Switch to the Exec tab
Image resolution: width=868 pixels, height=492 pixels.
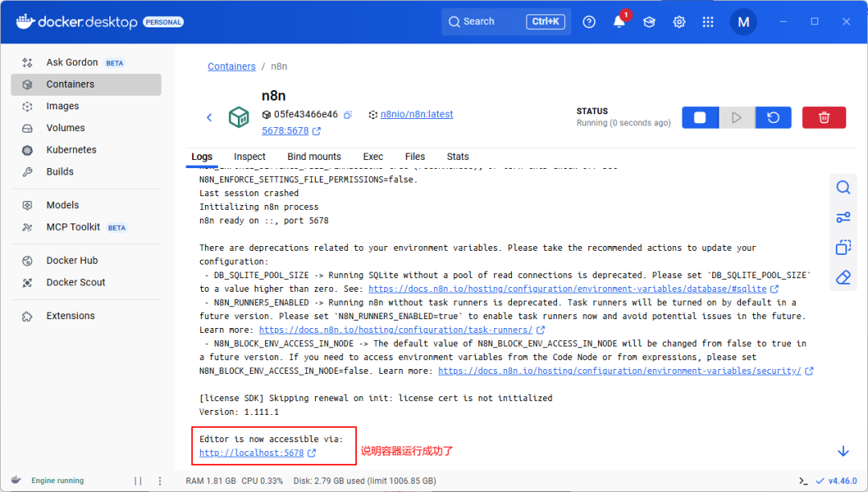373,157
